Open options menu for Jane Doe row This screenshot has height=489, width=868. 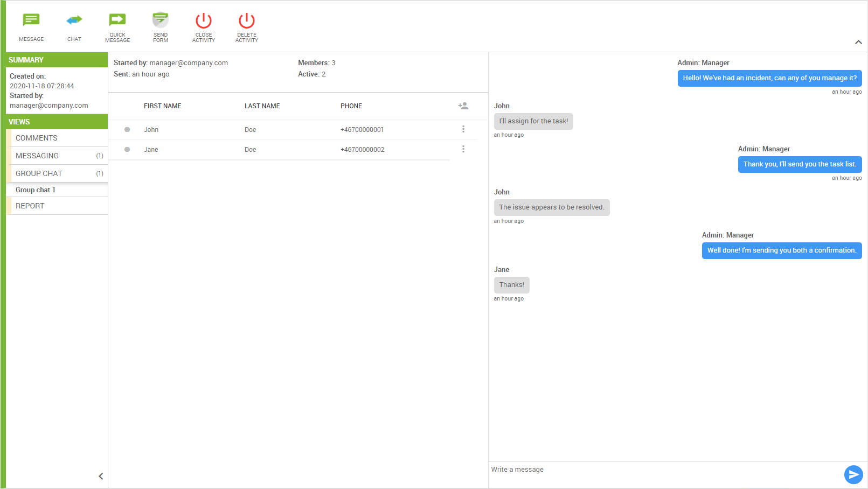click(x=463, y=149)
